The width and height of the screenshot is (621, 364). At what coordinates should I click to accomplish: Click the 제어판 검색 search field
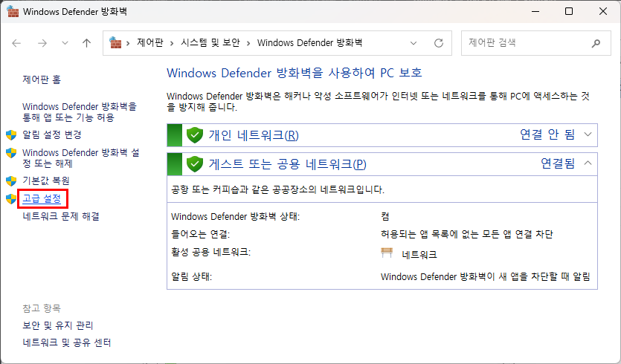tap(536, 43)
